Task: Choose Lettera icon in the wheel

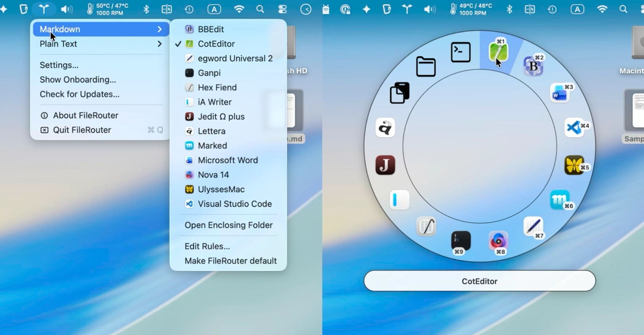Action: pyautogui.click(x=385, y=128)
